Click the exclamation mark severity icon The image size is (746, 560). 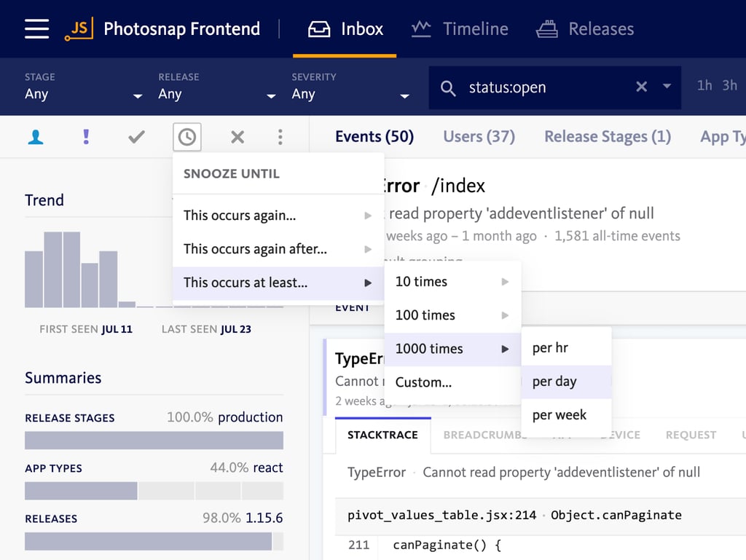[87, 137]
